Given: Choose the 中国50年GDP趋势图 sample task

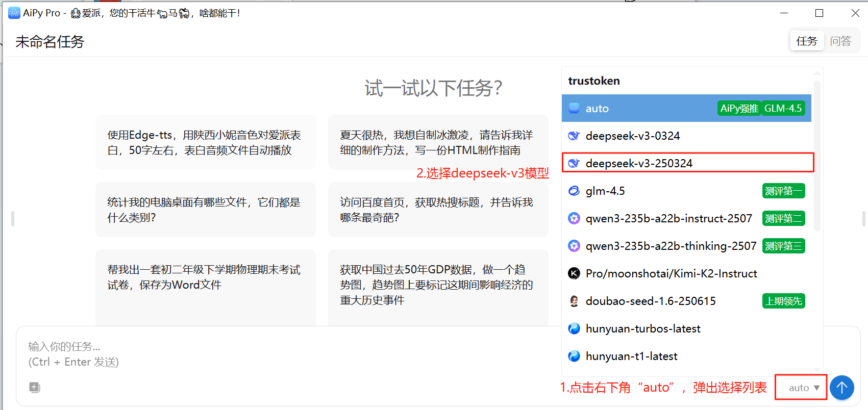Looking at the screenshot, I should tap(438, 287).
